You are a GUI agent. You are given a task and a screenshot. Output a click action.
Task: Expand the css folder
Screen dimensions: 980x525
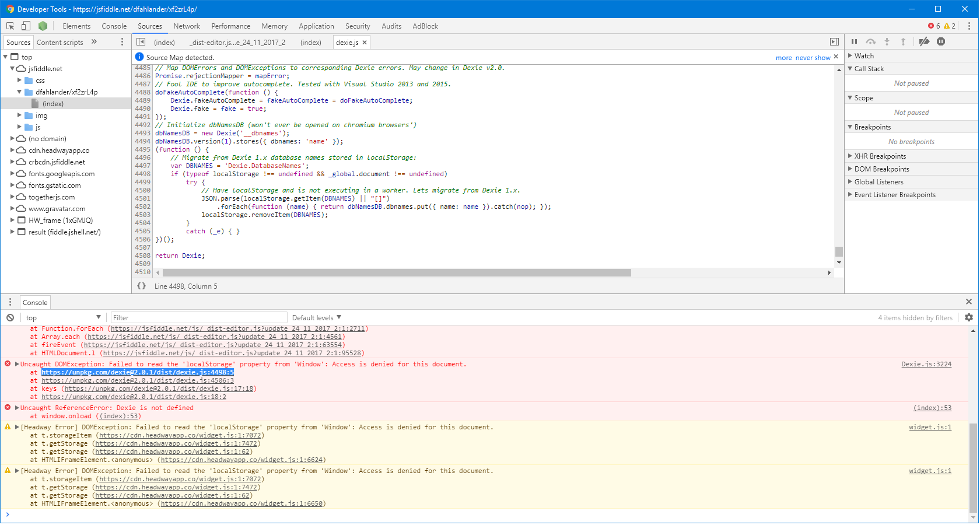click(x=19, y=80)
